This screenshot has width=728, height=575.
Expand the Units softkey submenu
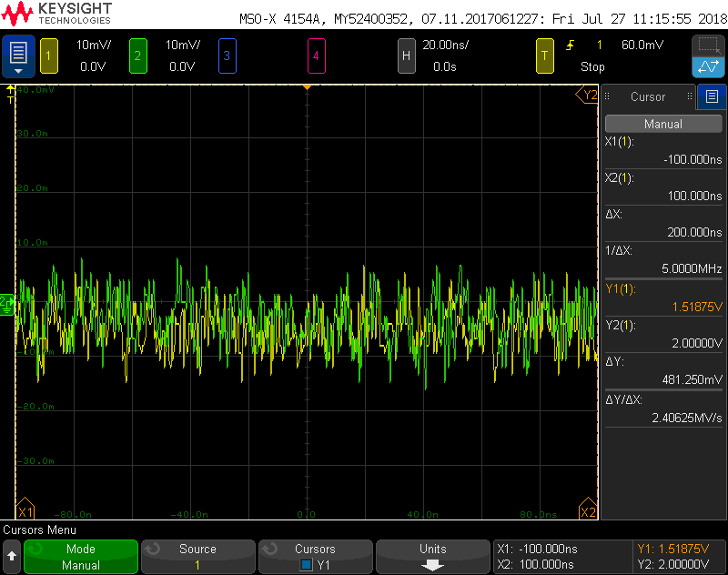click(x=432, y=557)
